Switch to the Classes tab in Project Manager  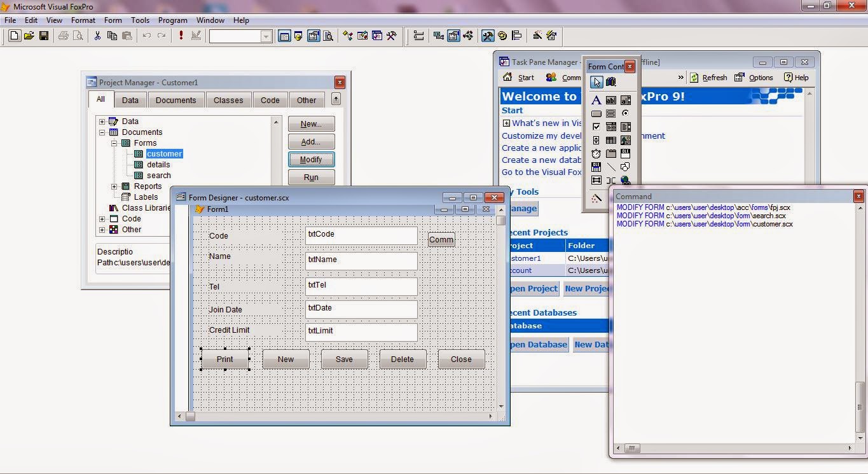[228, 100]
